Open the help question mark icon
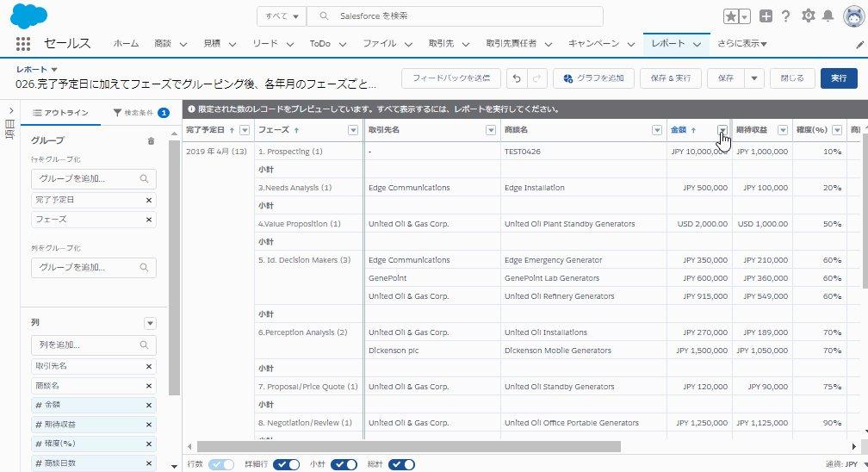 [786, 16]
